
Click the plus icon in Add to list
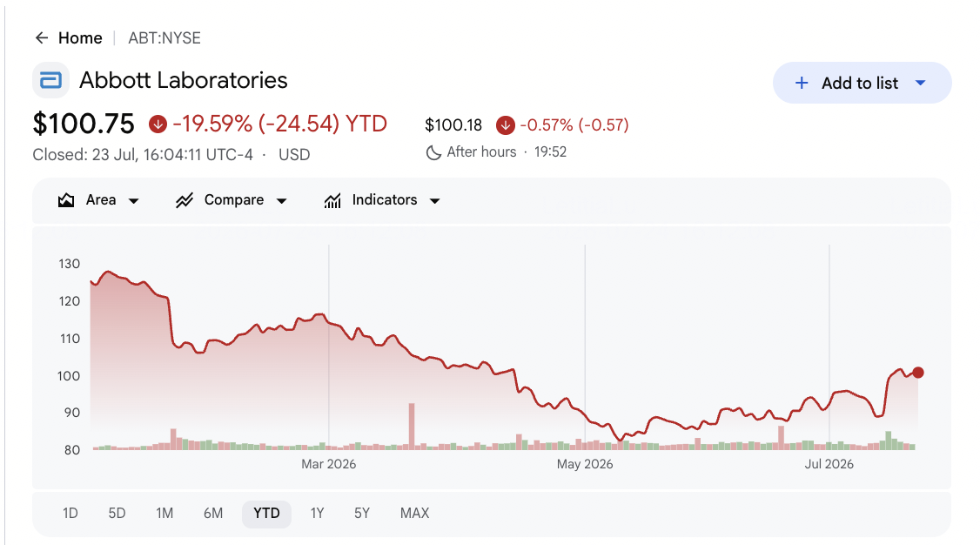coord(802,83)
